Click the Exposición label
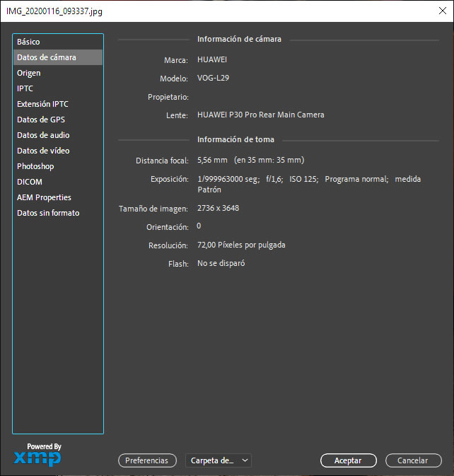454x476 pixels. tap(169, 179)
